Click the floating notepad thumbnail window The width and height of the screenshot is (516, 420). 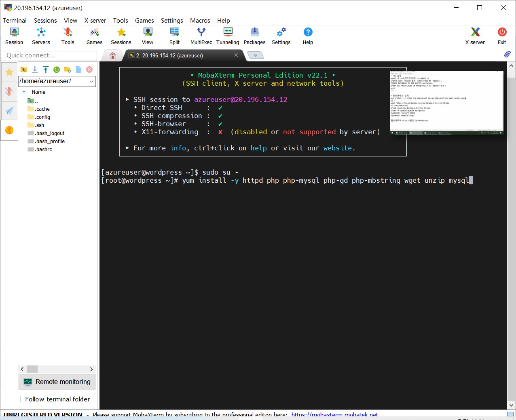447,103
